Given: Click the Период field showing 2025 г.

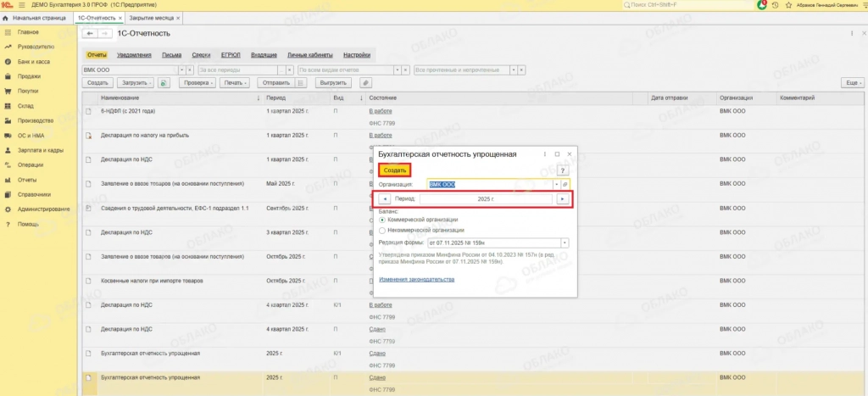Looking at the screenshot, I should point(486,199).
